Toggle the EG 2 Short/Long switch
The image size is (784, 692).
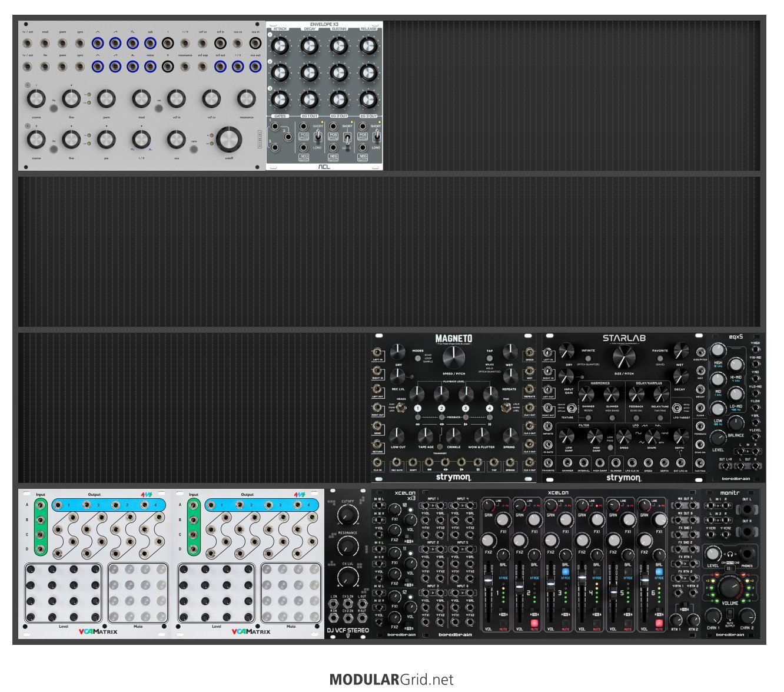[x=347, y=138]
